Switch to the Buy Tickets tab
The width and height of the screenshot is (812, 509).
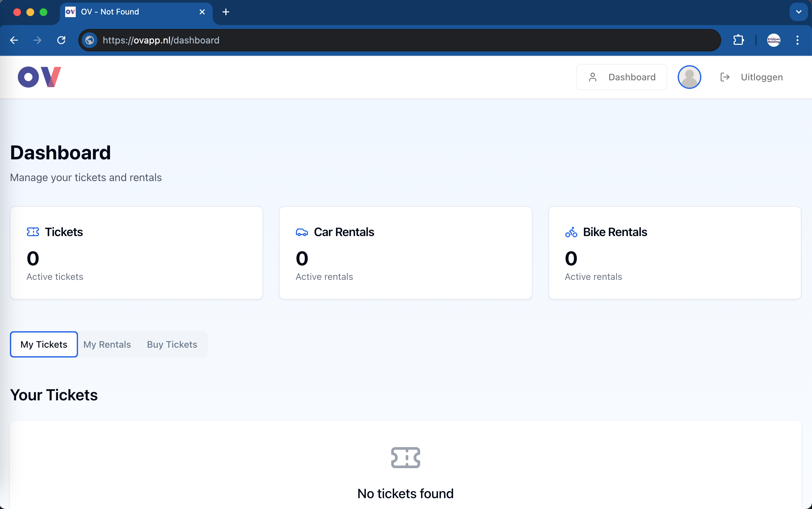[172, 344]
